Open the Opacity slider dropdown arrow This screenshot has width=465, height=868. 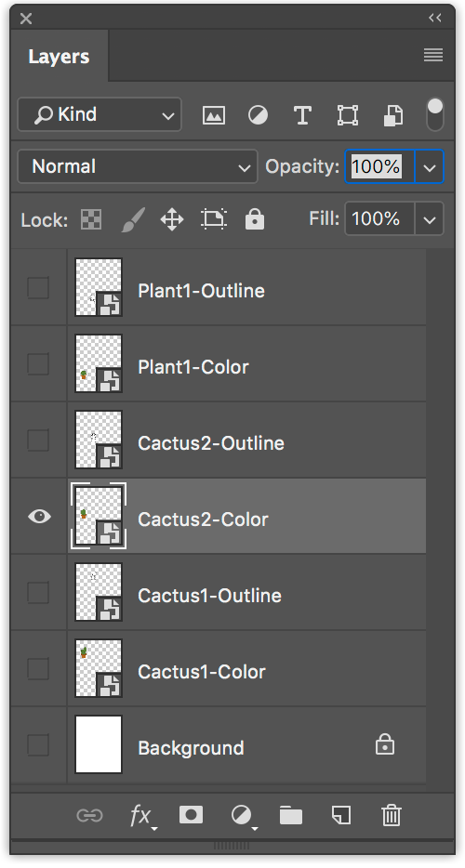click(x=430, y=166)
